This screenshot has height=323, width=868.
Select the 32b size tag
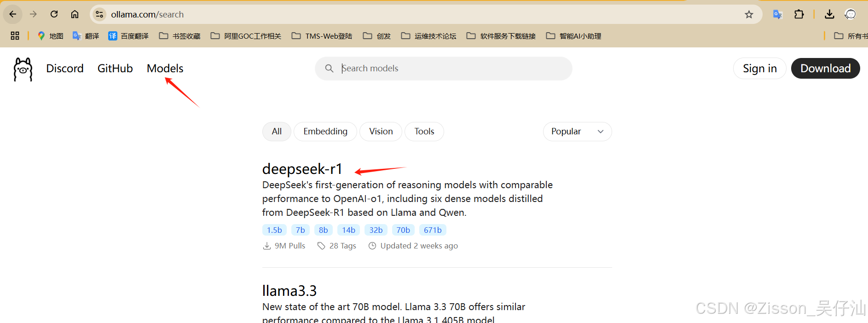376,230
